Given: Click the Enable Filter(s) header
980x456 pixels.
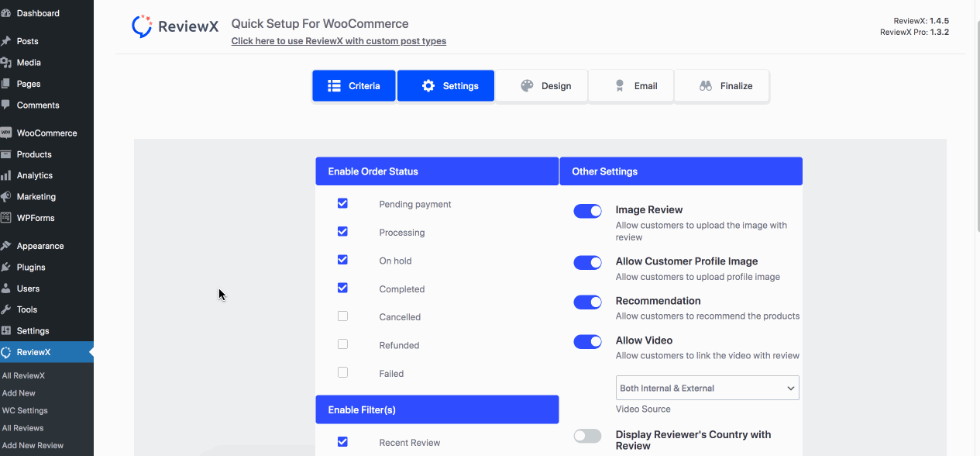Looking at the screenshot, I should 437,409.
